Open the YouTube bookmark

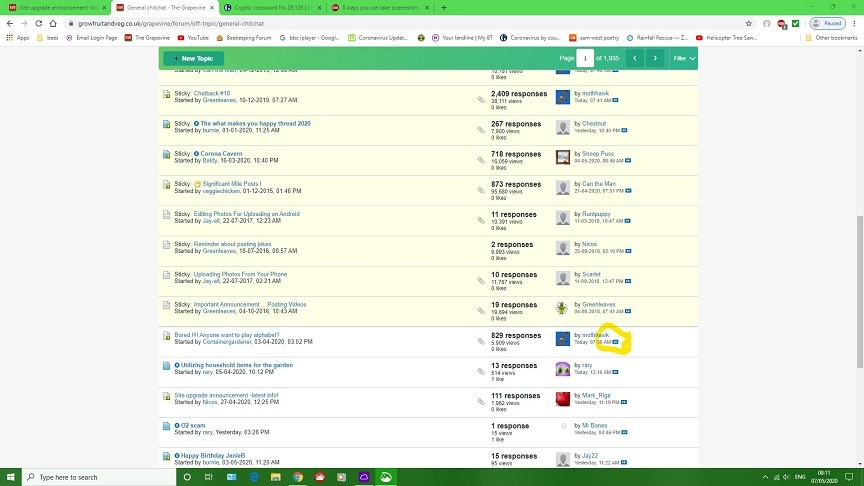193,37
